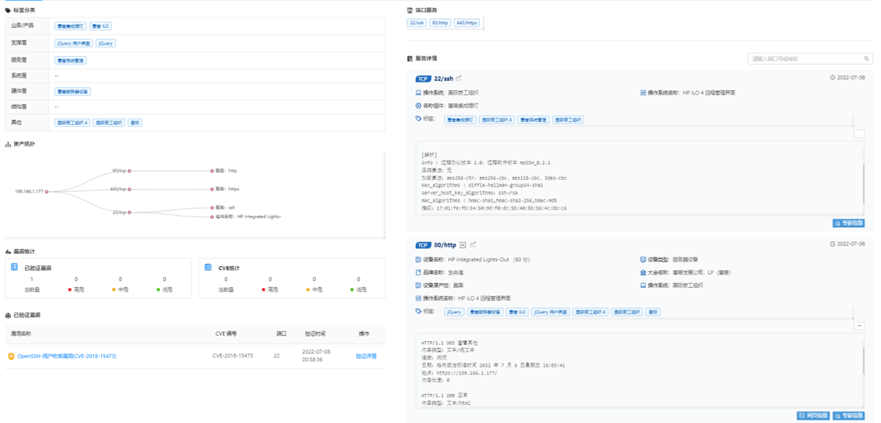Click the blue button below 22/ssh banner
The image size is (881, 423).
click(848, 223)
